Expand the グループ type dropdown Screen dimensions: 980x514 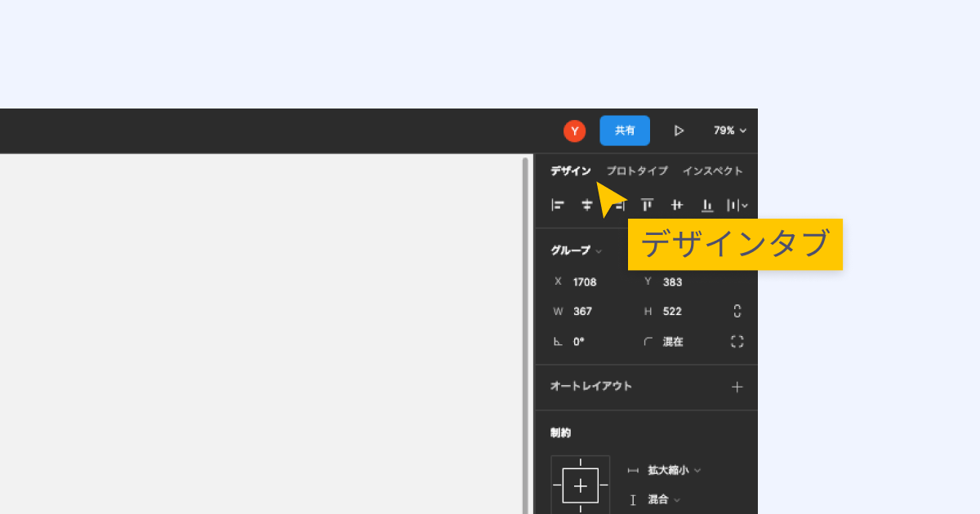pyautogui.click(x=576, y=250)
